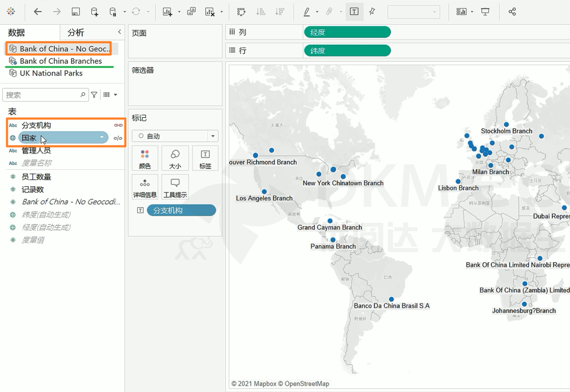Clear the sheet icon
This screenshot has height=392, width=570.
point(210,12)
